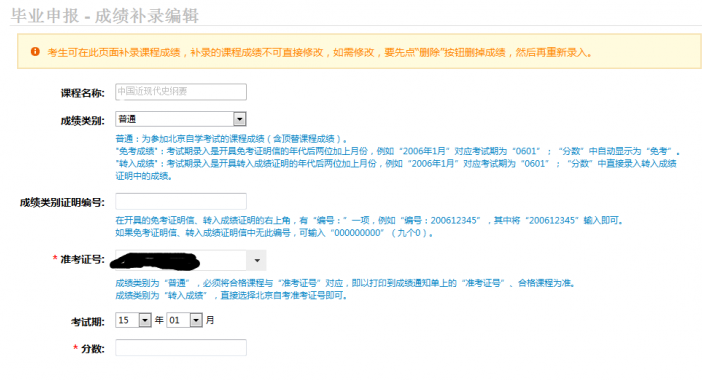Open the exam year dropdown showing 15
This screenshot has height=380, width=702.
point(133,320)
